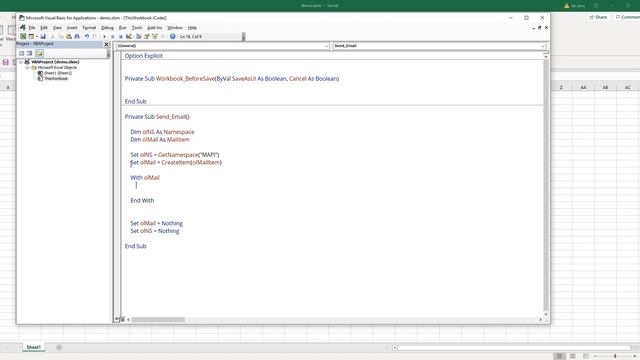The image size is (640, 360).
Task: Click the Save icon in VBA toolbar
Action: pos(43,36)
